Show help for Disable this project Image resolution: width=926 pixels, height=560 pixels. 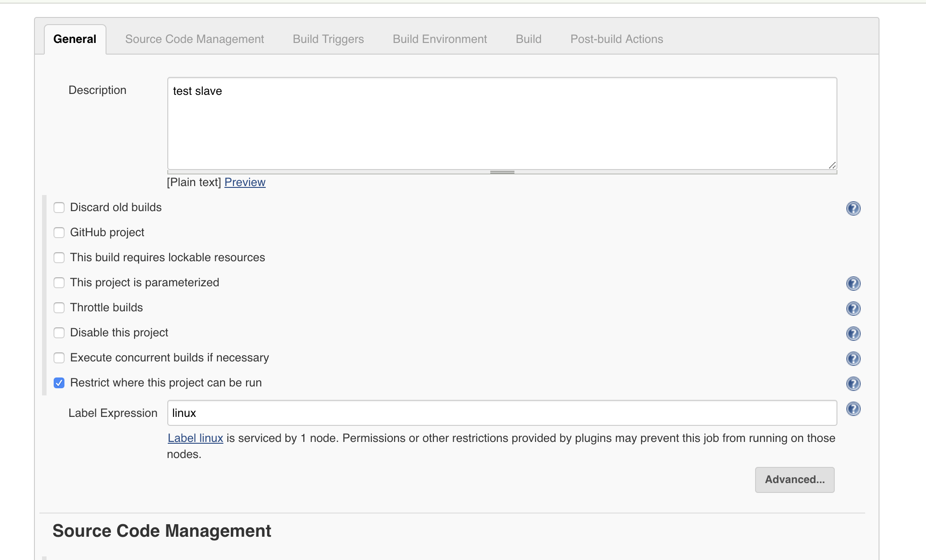pos(853,334)
